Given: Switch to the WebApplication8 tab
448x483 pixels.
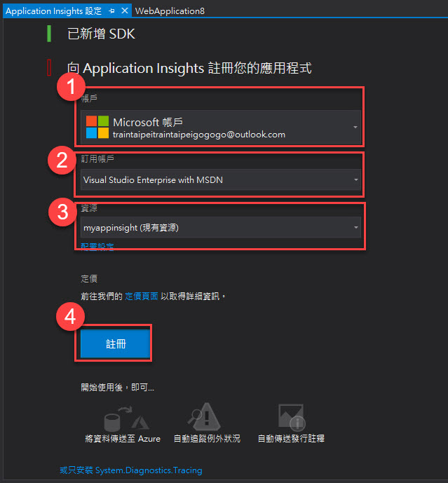Looking at the screenshot, I should point(170,11).
